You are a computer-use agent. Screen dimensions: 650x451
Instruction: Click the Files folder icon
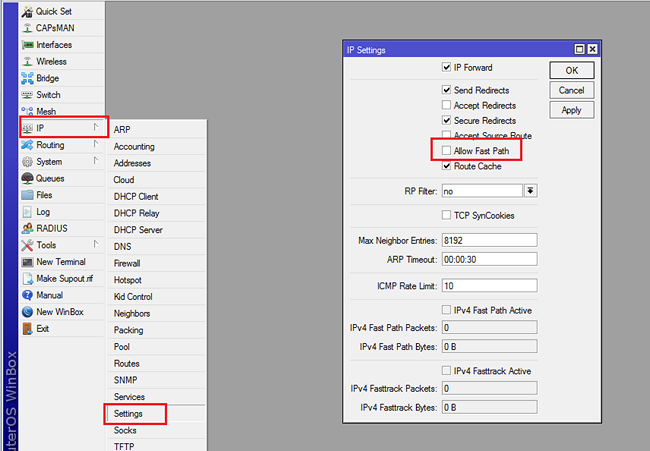pos(27,195)
